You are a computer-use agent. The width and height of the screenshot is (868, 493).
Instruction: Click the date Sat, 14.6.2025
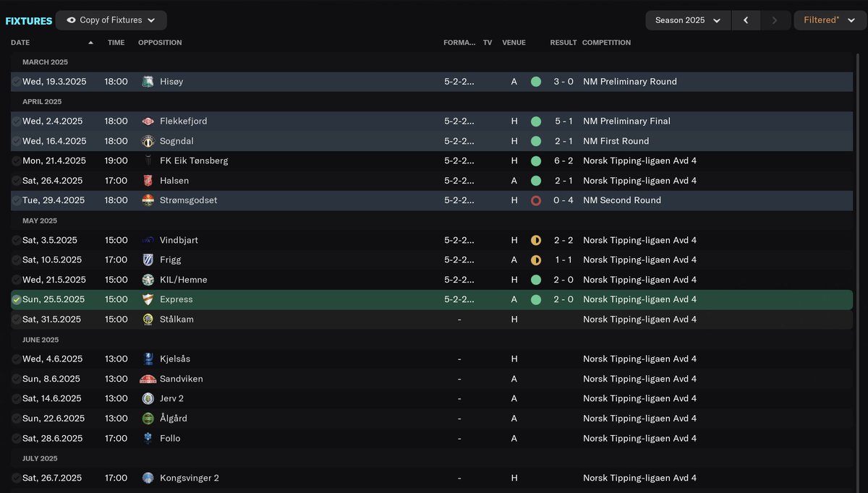52,398
